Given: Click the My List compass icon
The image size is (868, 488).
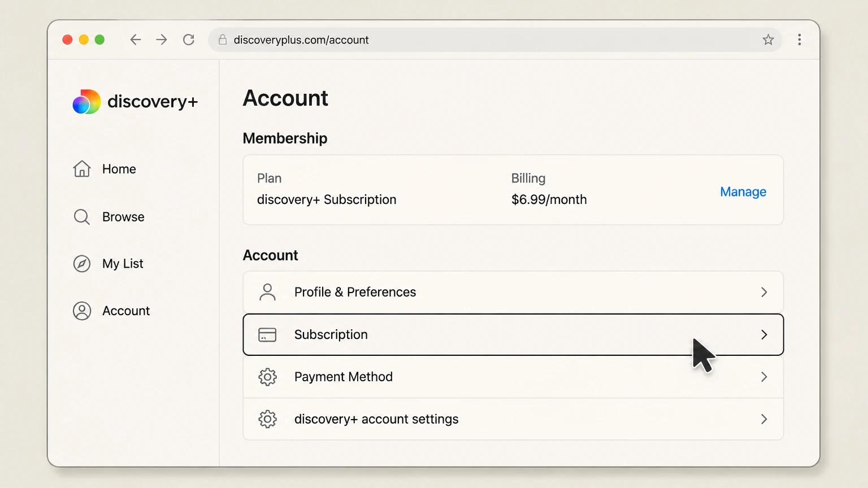Looking at the screenshot, I should point(82,264).
